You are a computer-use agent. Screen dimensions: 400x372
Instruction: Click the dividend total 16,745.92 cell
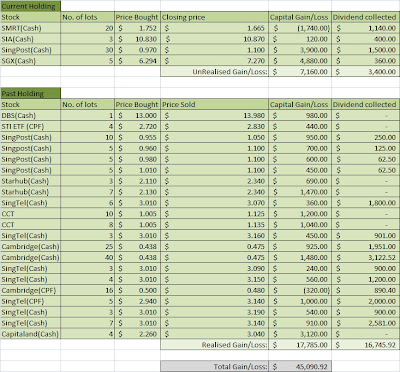pyautogui.click(x=366, y=345)
